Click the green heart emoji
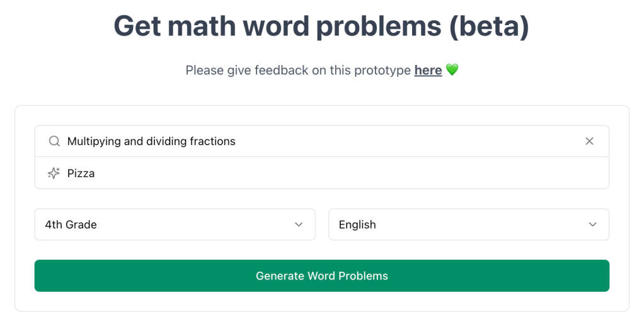 (x=452, y=70)
